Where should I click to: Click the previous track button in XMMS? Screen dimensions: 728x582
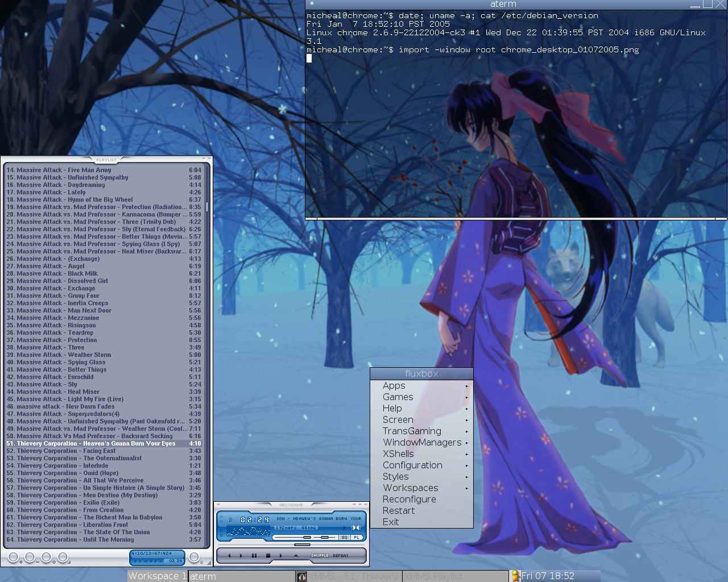(229, 555)
